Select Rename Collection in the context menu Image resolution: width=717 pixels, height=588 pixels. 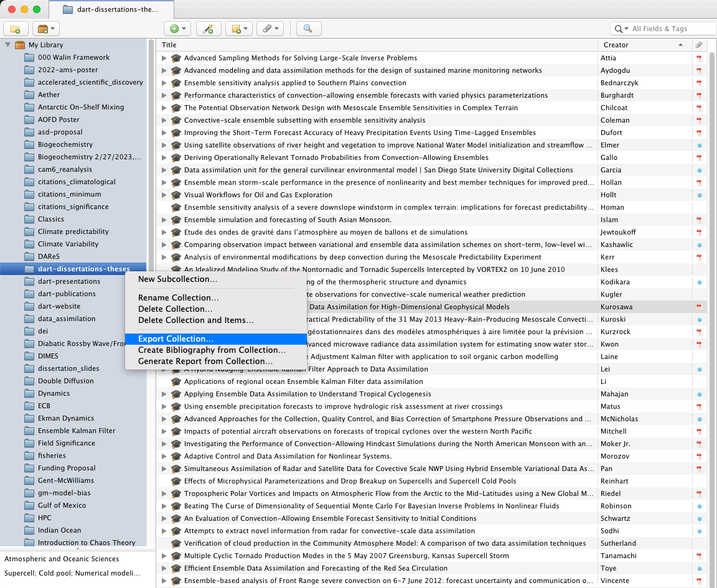[x=178, y=298]
